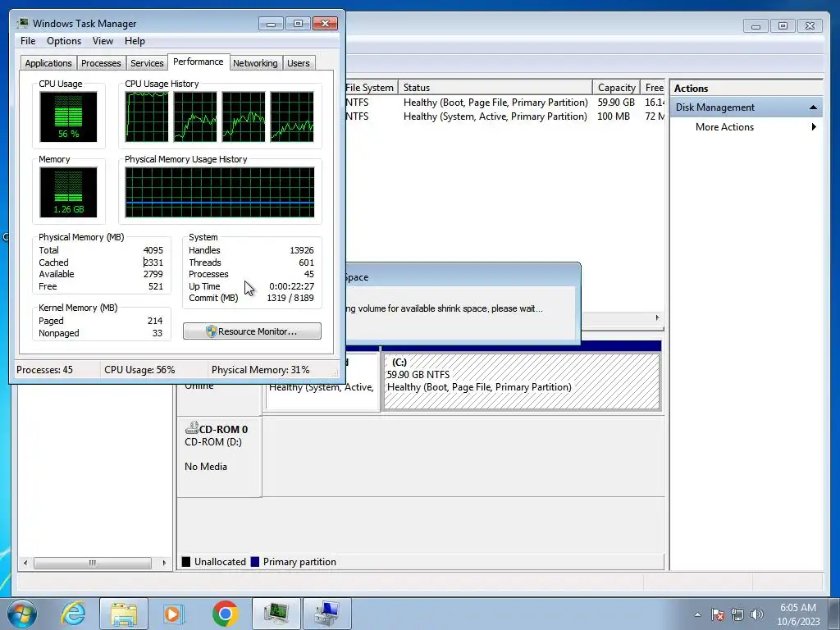Click CPU Usage: 56% in status bar
The height and width of the screenshot is (630, 840).
pos(139,370)
